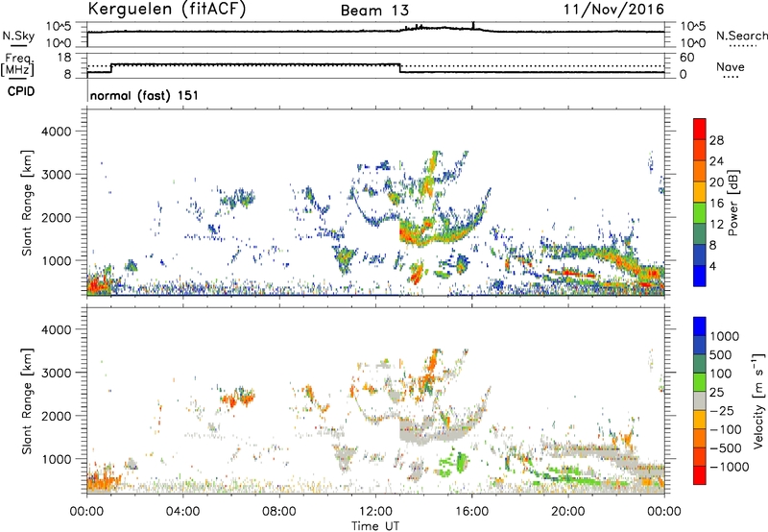Click the 'Kerguelen (fitACF)' title text

click(x=166, y=9)
